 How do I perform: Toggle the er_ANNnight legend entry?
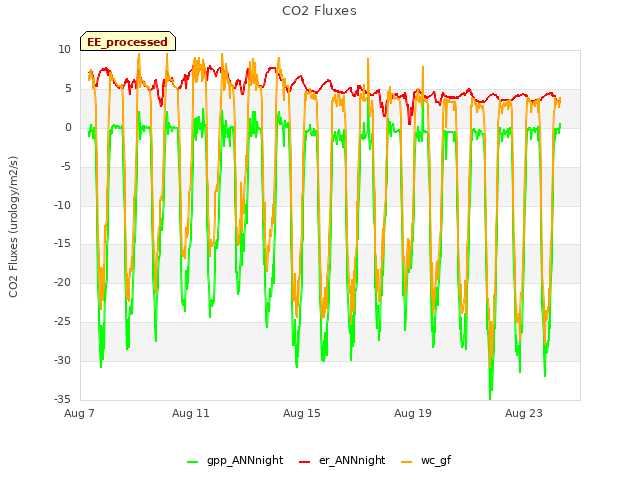pyautogui.click(x=342, y=460)
